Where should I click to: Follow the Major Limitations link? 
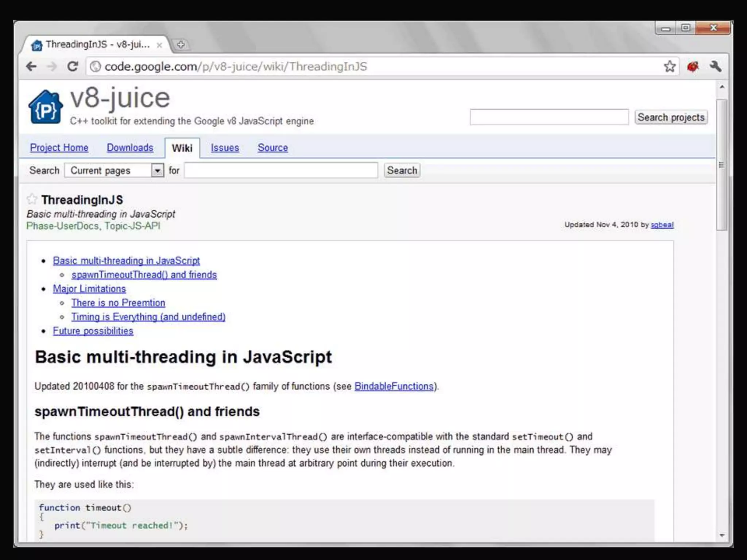pos(89,288)
